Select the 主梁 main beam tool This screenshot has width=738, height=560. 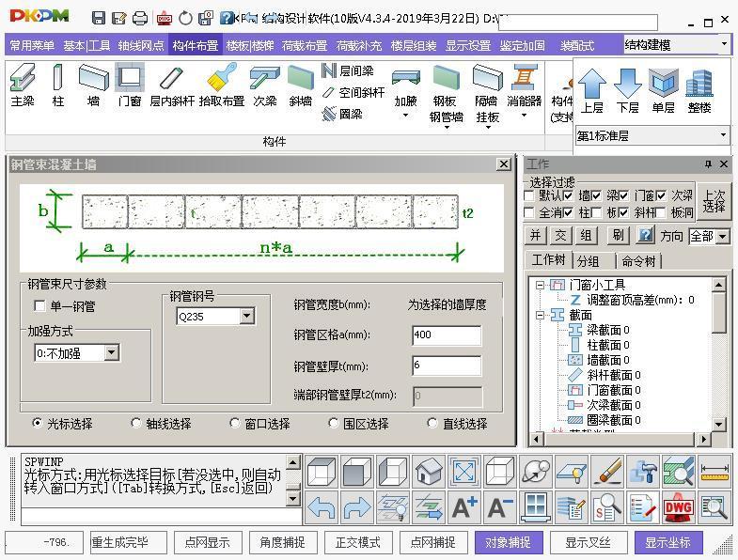[x=23, y=86]
